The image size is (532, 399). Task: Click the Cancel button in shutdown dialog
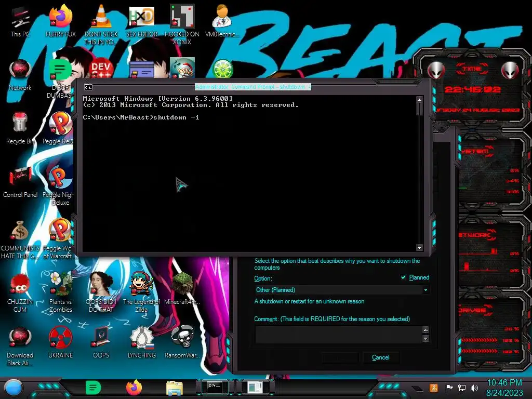coord(380,357)
